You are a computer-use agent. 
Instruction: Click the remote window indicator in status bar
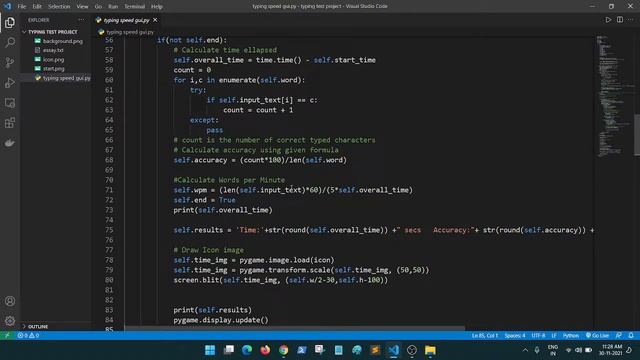point(7,336)
